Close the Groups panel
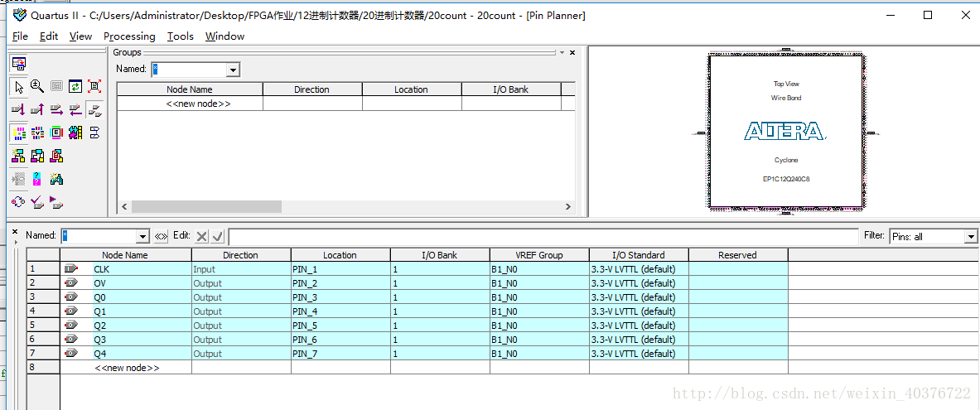The height and width of the screenshot is (410, 980). (572, 52)
